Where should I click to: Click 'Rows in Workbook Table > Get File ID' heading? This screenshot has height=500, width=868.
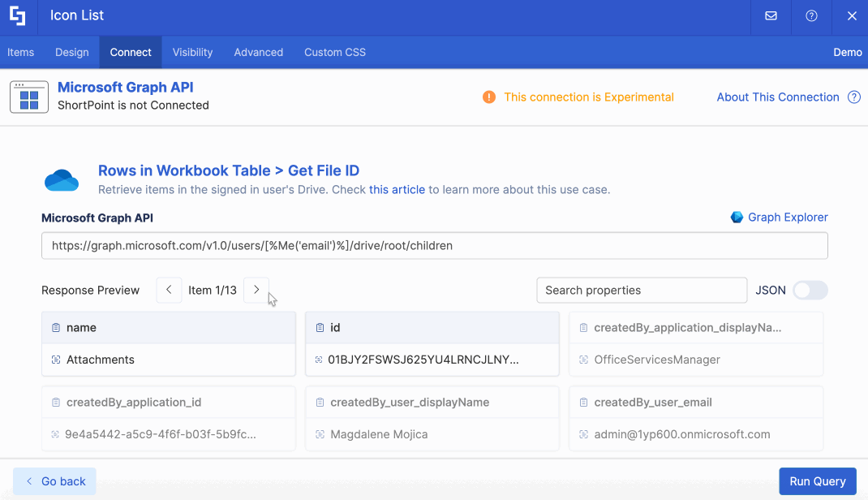(x=229, y=170)
